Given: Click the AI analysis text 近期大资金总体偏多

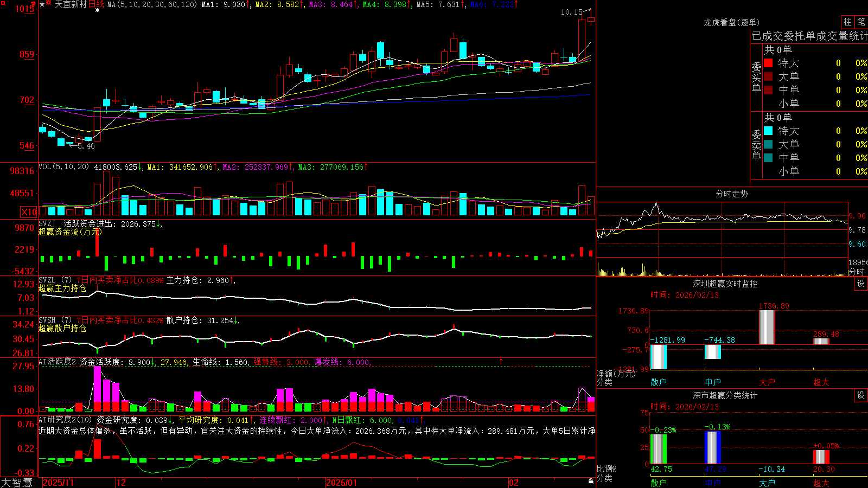Looking at the screenshot, I should coord(75,431).
